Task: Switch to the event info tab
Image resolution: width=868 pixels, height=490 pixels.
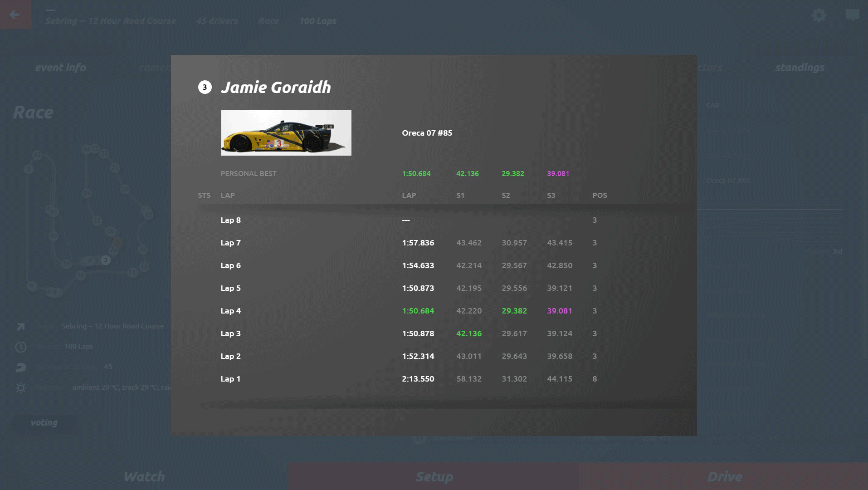Action: 60,68
